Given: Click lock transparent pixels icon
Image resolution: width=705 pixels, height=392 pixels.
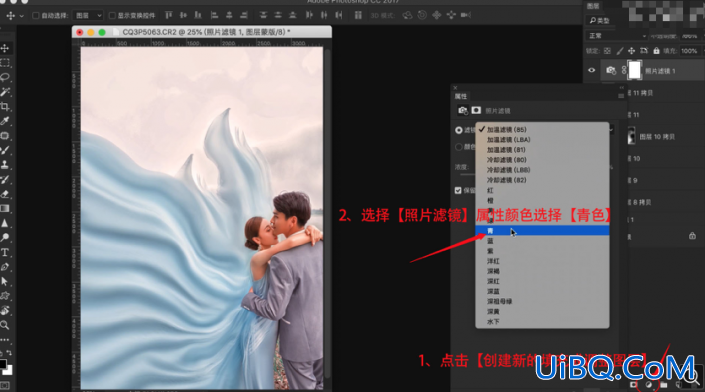Looking at the screenshot, I should point(607,51).
